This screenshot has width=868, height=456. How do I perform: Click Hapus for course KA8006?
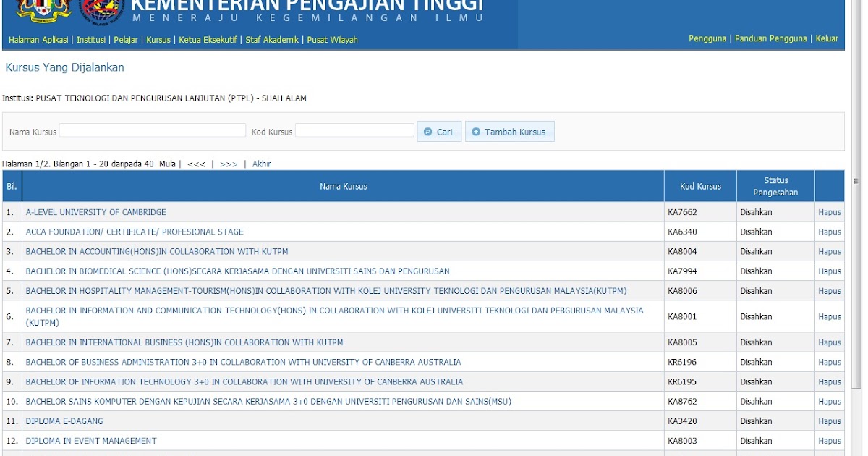[830, 291]
